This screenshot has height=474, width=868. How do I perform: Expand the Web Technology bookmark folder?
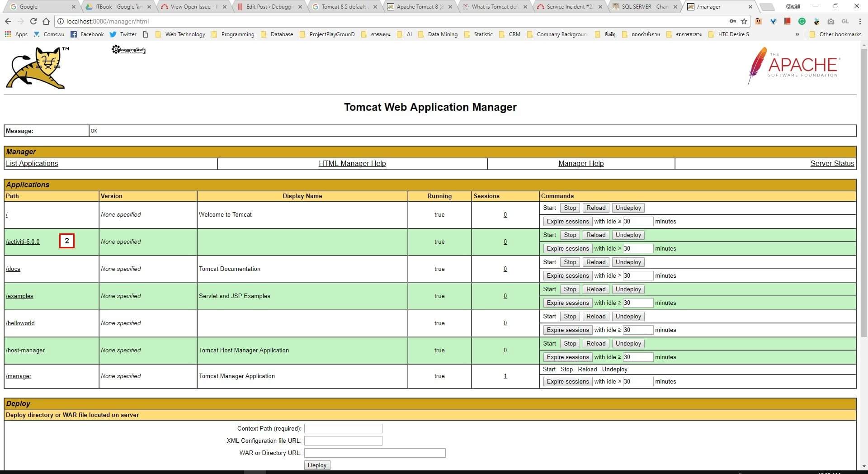click(x=180, y=34)
